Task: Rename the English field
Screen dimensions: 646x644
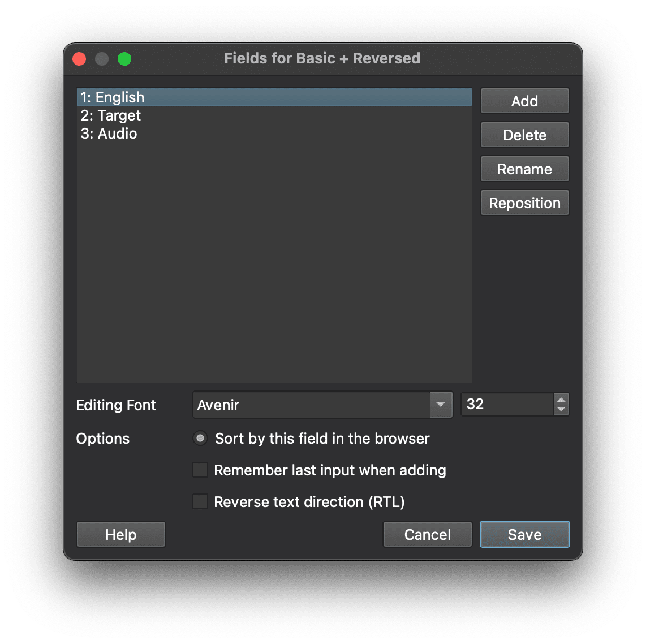Action: [x=524, y=169]
